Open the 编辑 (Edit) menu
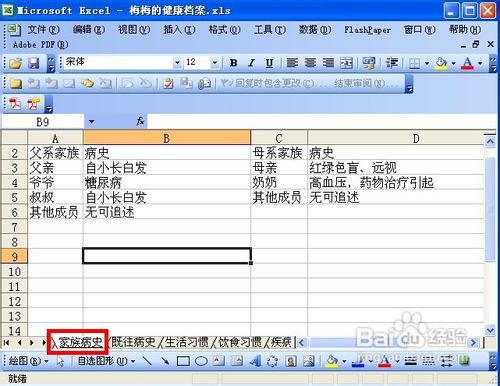Image resolution: width=500 pixels, height=386 pixels. coord(89,30)
